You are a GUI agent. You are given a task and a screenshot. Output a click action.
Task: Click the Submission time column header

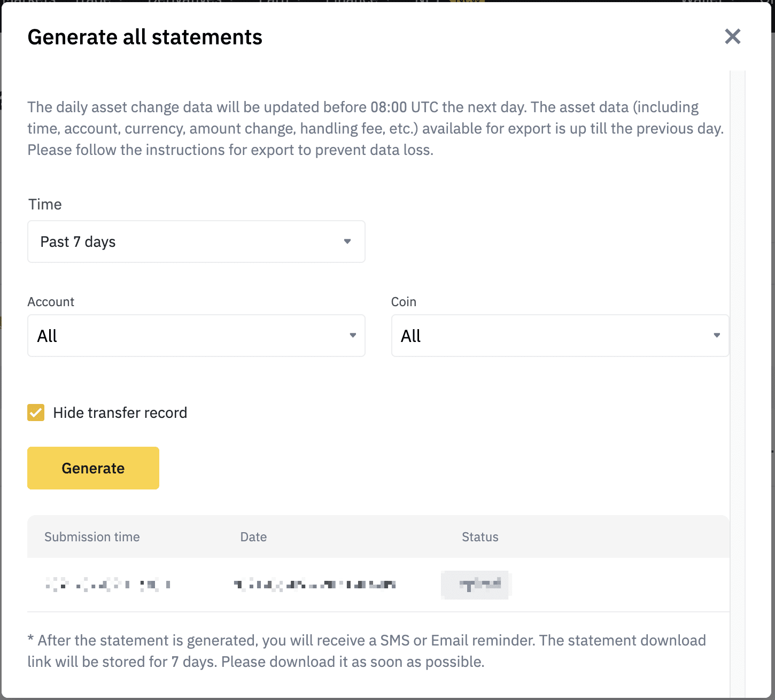click(x=92, y=537)
